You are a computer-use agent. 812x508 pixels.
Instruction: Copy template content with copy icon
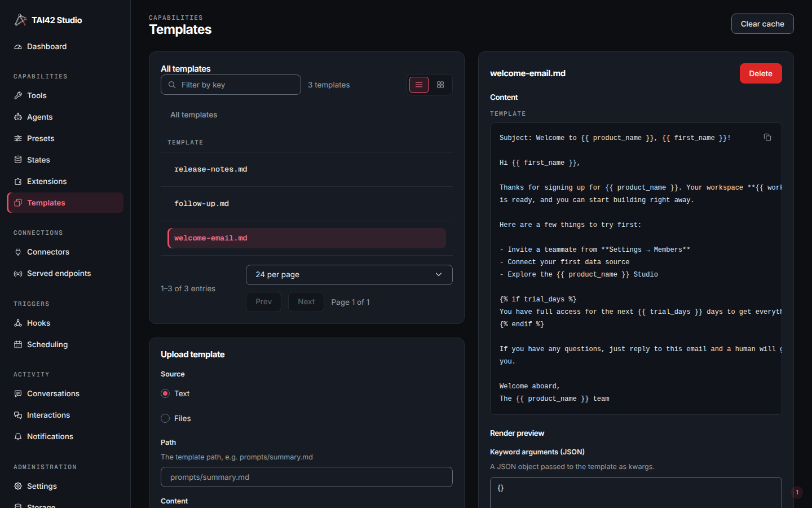tap(767, 137)
